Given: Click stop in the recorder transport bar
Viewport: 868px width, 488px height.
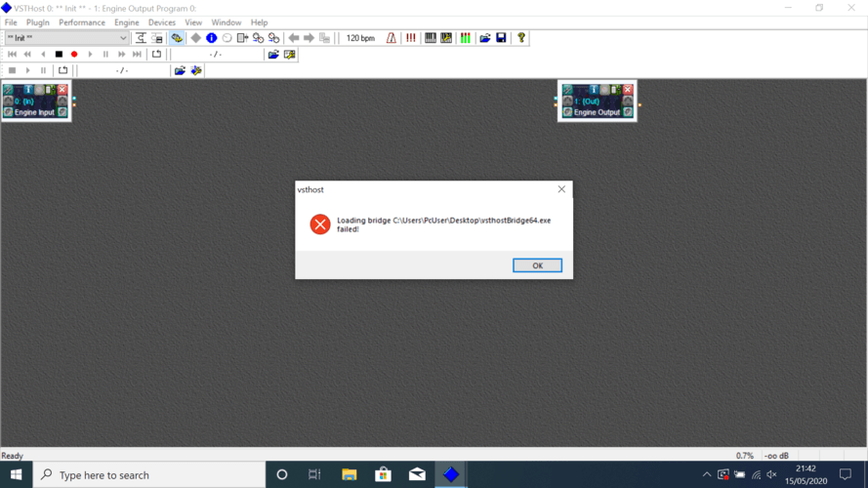Looking at the screenshot, I should pyautogui.click(x=12, y=70).
